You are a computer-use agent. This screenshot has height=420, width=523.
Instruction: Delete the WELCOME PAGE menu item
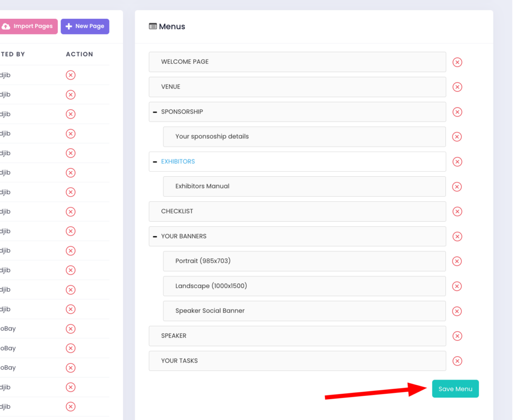coord(457,62)
